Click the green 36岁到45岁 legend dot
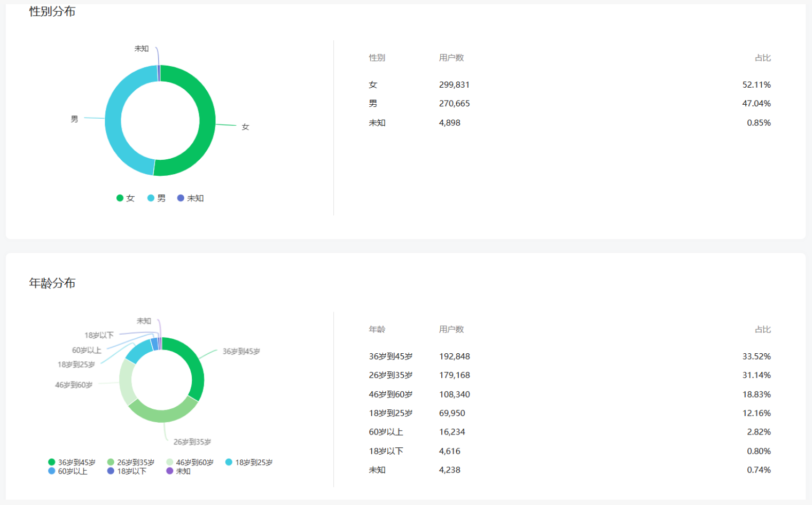This screenshot has width=812, height=505. (x=52, y=462)
